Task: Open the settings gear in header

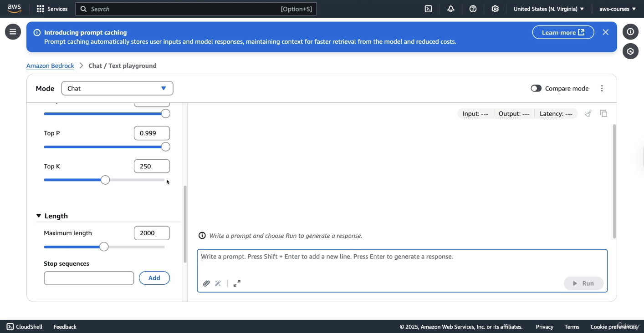Action: click(x=495, y=9)
